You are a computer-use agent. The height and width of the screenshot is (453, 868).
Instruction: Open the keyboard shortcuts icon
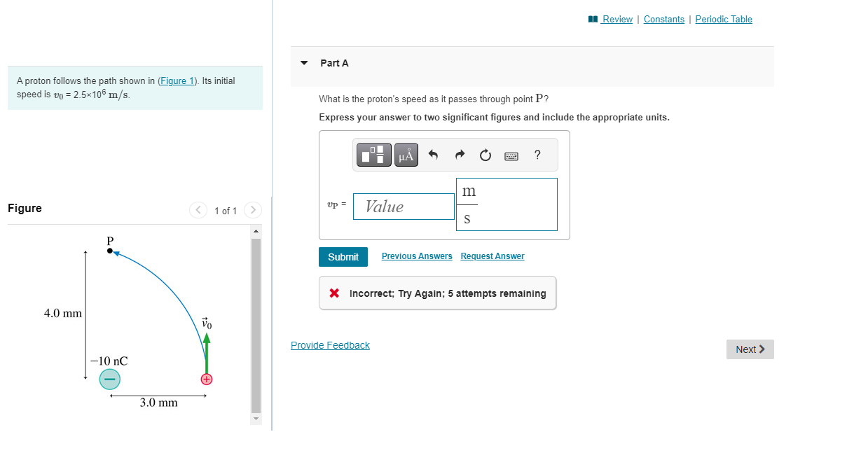511,155
